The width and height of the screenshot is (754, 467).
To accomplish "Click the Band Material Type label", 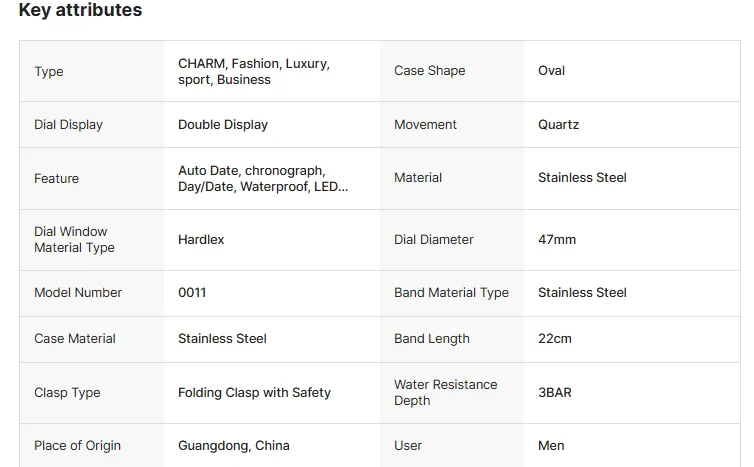I will pos(451,292).
